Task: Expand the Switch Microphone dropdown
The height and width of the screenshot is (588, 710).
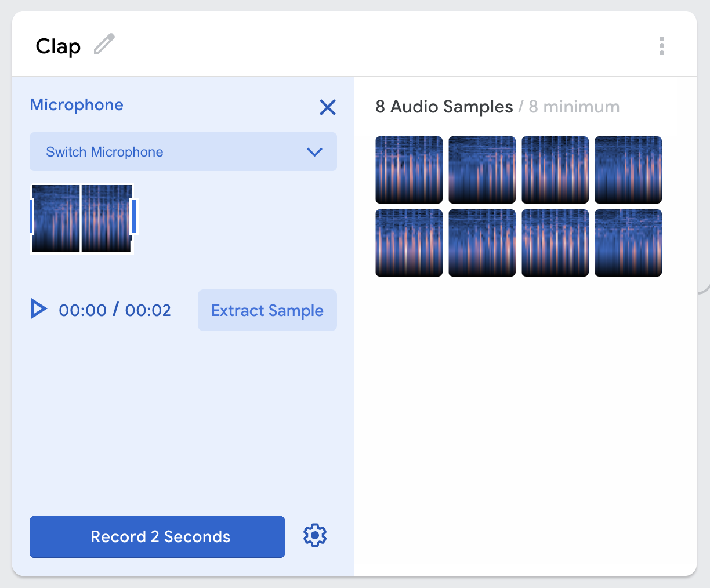Action: pyautogui.click(x=183, y=152)
